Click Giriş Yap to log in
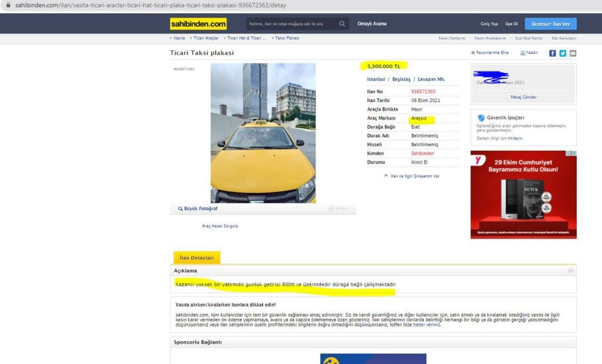602x364 pixels. 489,24
